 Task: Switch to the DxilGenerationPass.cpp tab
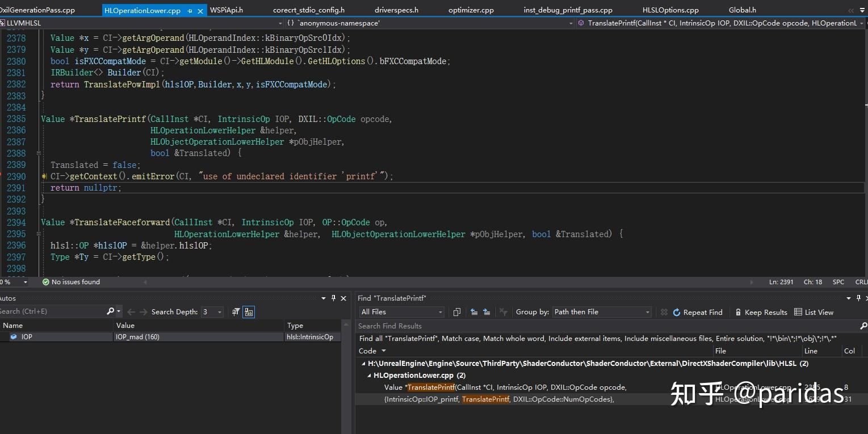pos(37,10)
